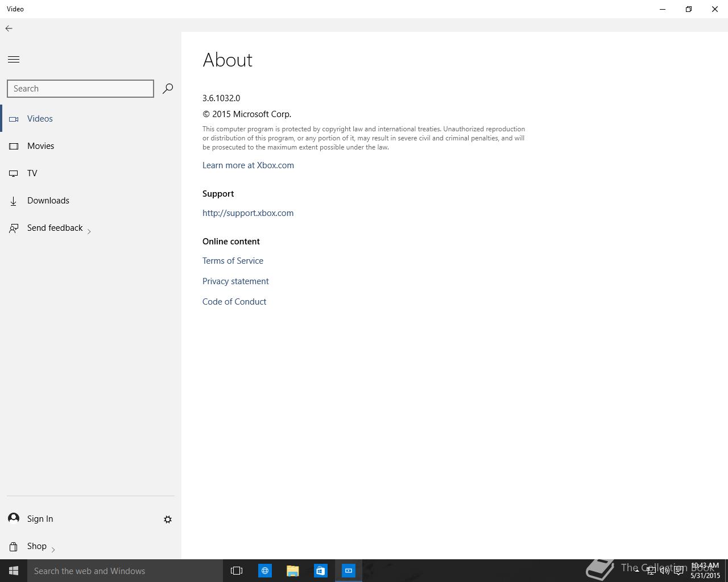Open settings via gear icon

[168, 519]
